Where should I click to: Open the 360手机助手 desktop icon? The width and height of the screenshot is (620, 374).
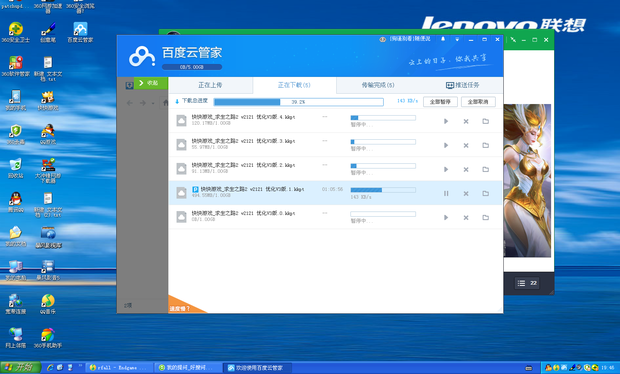tap(48, 338)
